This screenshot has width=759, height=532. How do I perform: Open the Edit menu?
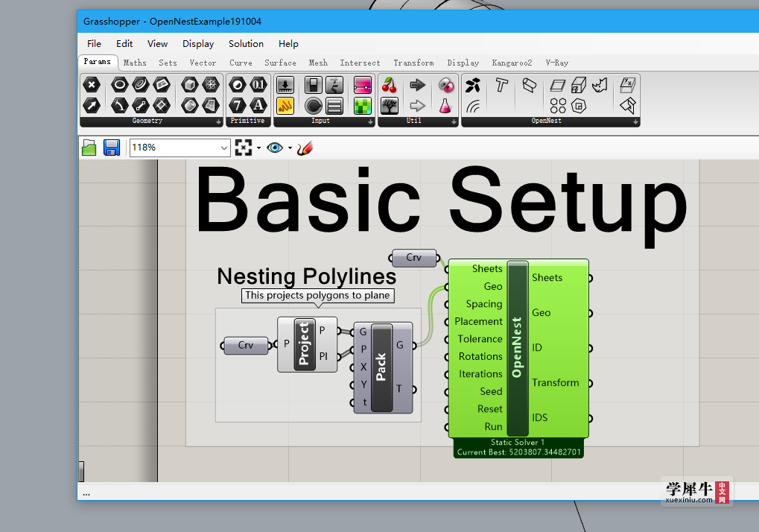[124, 43]
